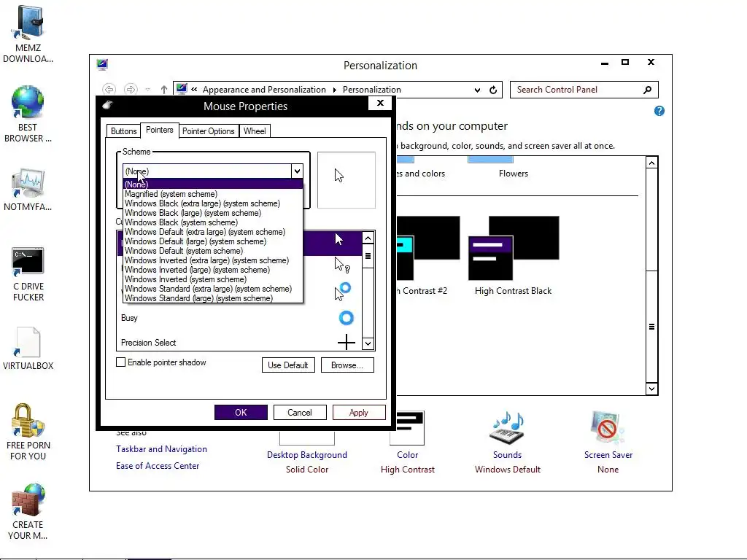This screenshot has width=747, height=560.
Task: Select the Busy blue ring cursor row
Action: point(239,318)
